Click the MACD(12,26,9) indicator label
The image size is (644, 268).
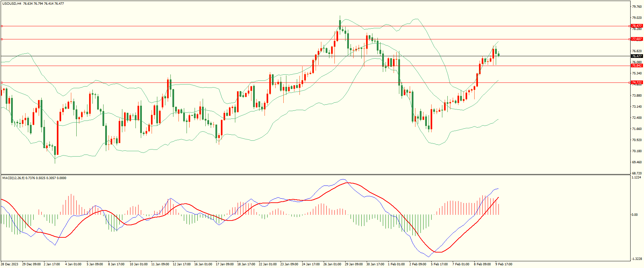tap(13, 178)
